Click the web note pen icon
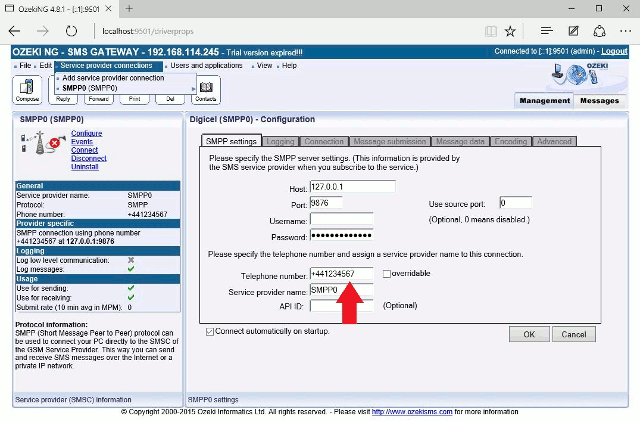 [x=573, y=31]
